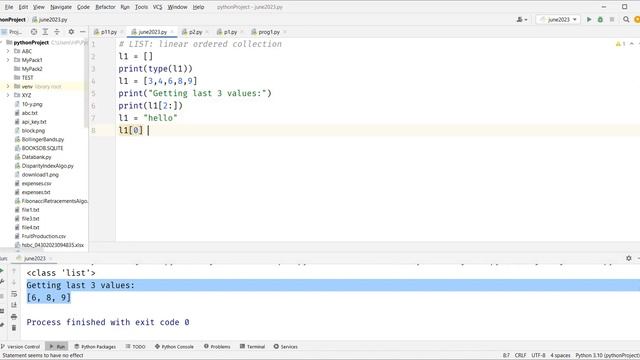Click the Python 3.10 interpreter status entry

[607, 356]
